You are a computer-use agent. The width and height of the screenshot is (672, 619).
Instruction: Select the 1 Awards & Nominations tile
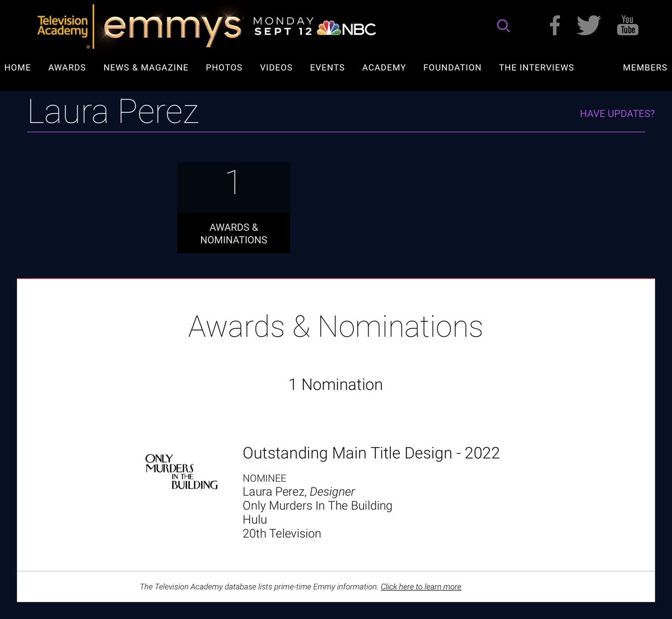[x=234, y=208]
